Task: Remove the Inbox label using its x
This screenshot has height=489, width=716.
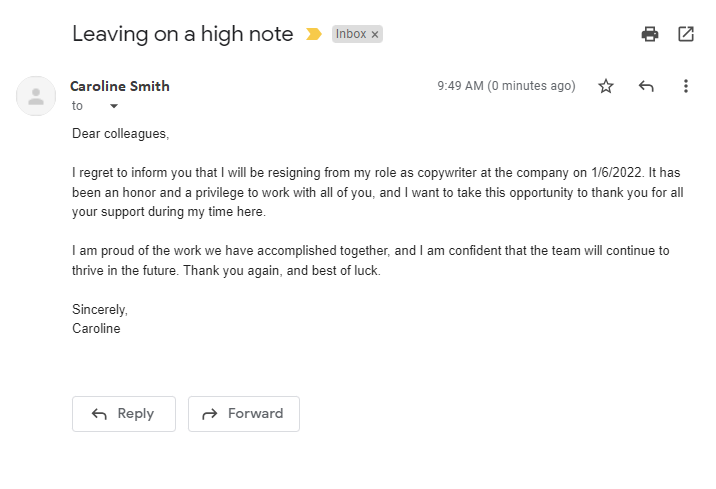Action: point(375,34)
